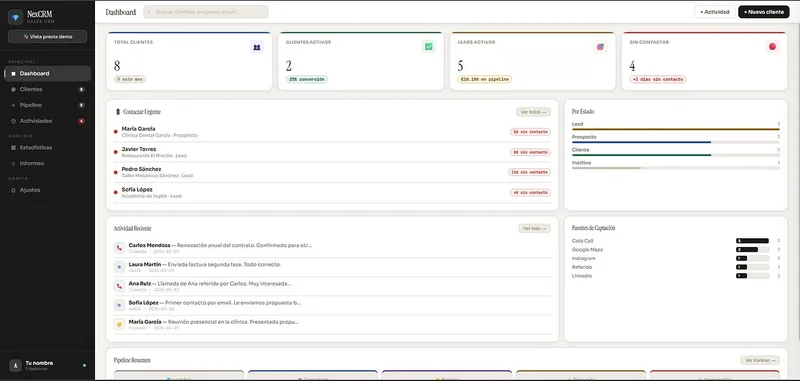Image resolution: width=800 pixels, height=381 pixels.
Task: Click the Cold Call source bar
Action: pos(752,241)
